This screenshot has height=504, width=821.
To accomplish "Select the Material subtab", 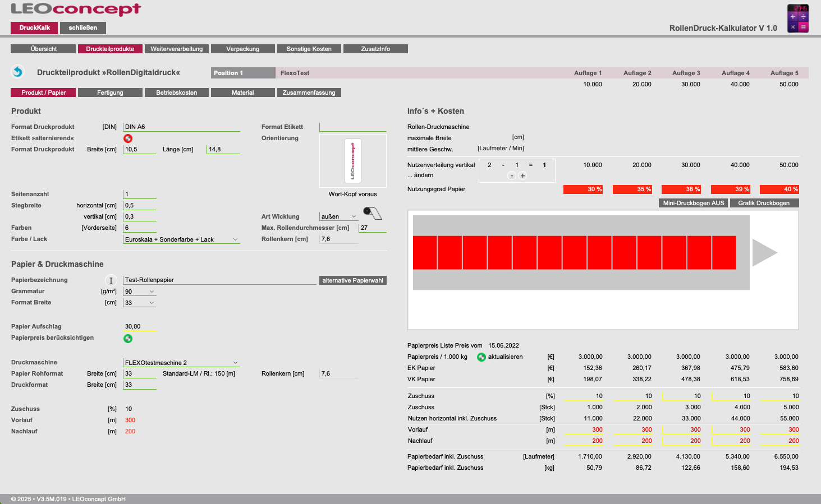I will [243, 93].
